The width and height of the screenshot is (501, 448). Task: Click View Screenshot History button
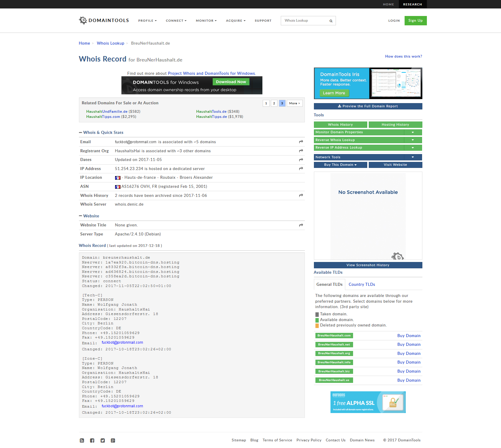point(368,265)
